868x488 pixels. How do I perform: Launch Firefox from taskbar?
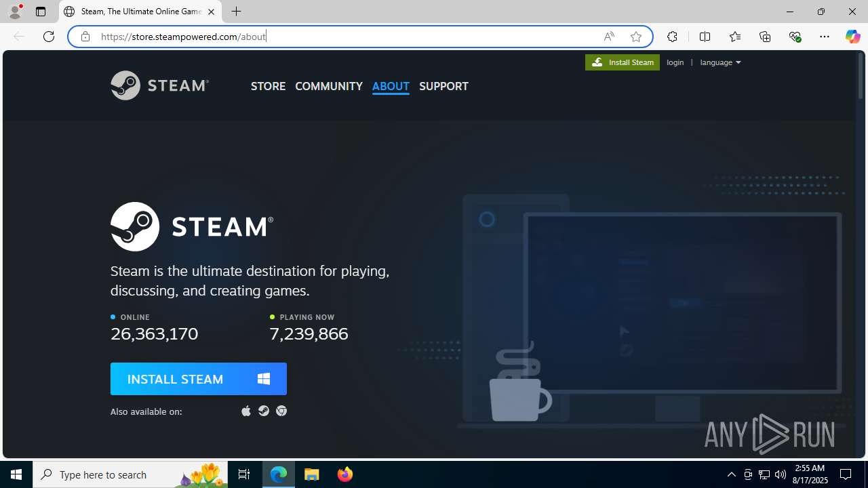coord(345,474)
